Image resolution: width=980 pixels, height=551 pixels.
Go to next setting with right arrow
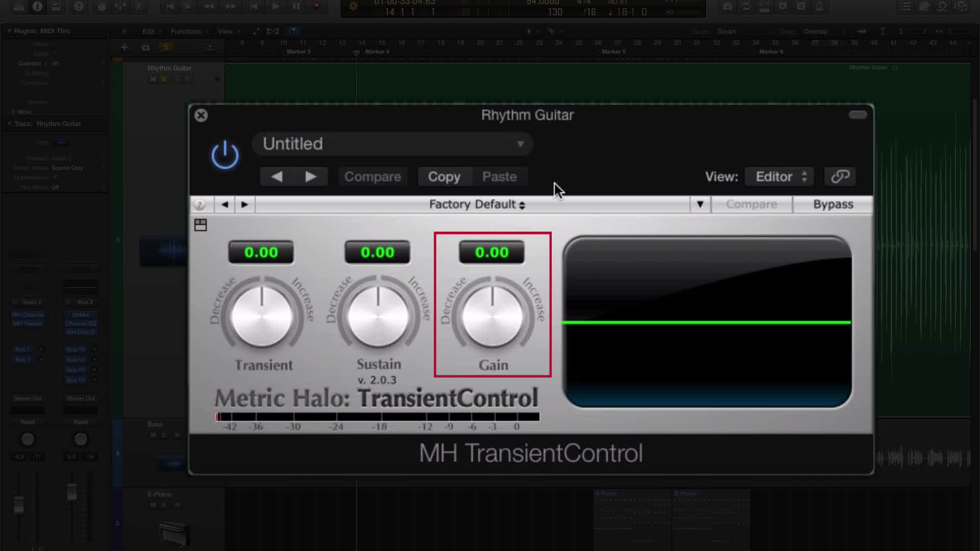310,177
